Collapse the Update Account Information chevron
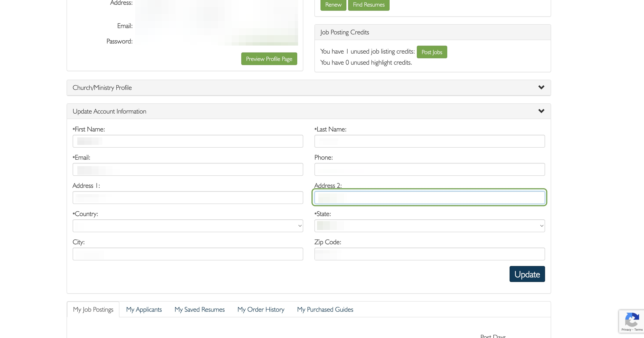Screen dimensions: 644x338 pyautogui.click(x=541, y=111)
